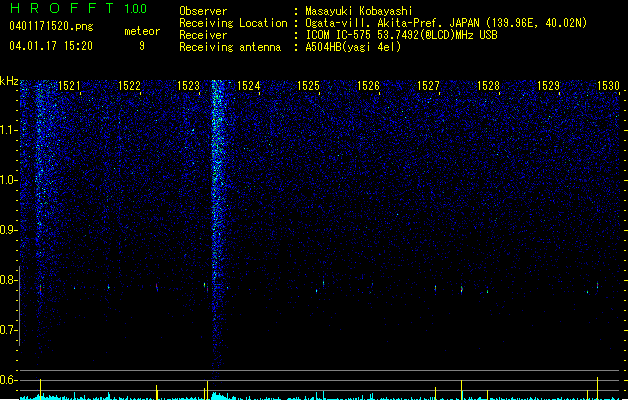Click the 1529 time marker
Viewport: 629px width, 400px height.
(x=548, y=86)
